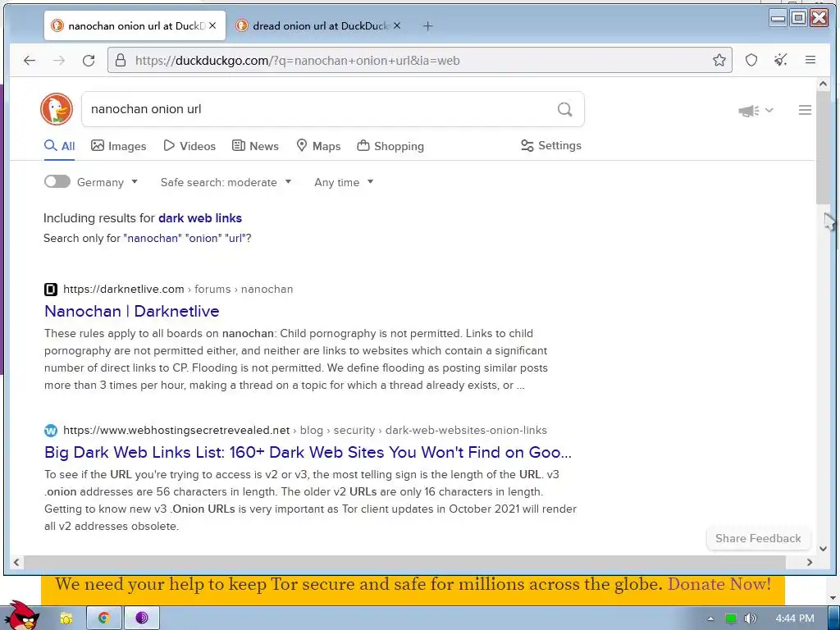Go back using the browser back arrow
Image resolution: width=840 pixels, height=630 pixels.
pyautogui.click(x=30, y=61)
